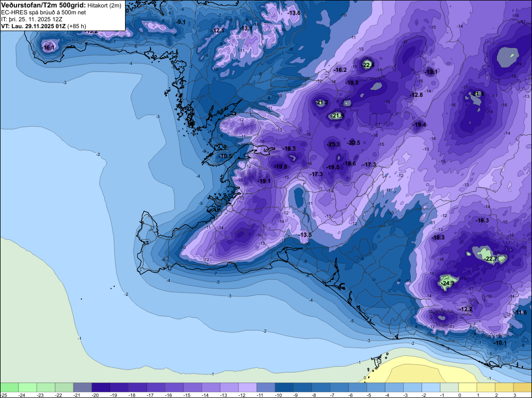Click the -10.1 temperature label
Image resolution: width=532 pixels, height=398 pixels.
click(500, 343)
